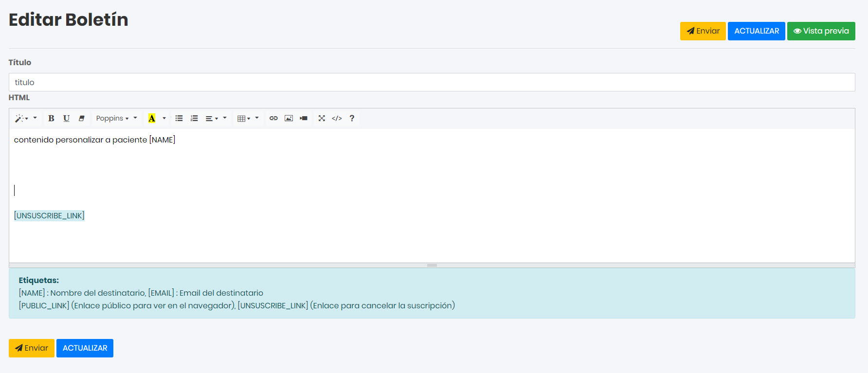Click the top ACTUALIZAR button
868x373 pixels.
756,31
